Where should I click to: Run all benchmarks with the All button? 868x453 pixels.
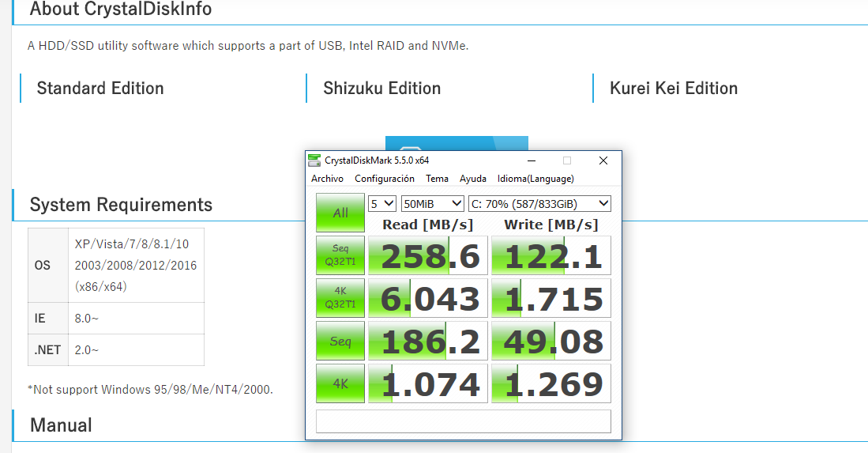point(340,213)
